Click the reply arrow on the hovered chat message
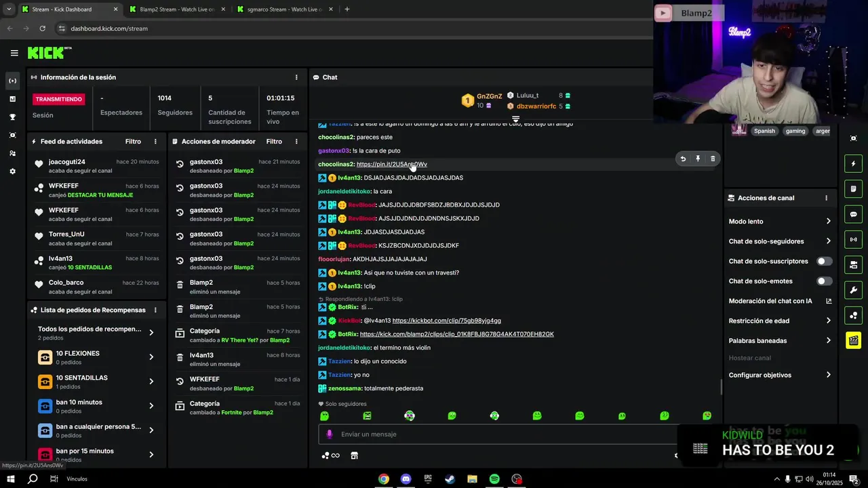 683,159
